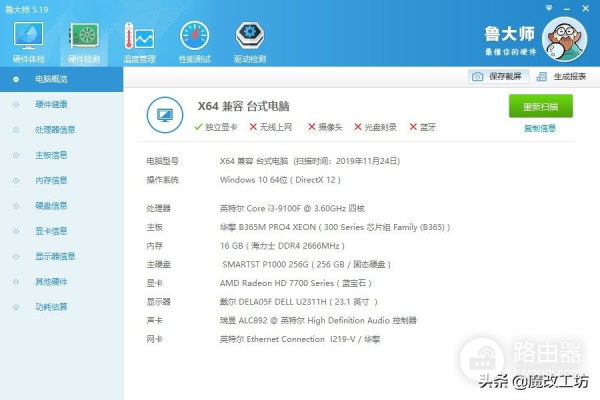The width and height of the screenshot is (600, 400).
Task: Click the 光盘刻录 unavailable status
Action: pos(375,127)
